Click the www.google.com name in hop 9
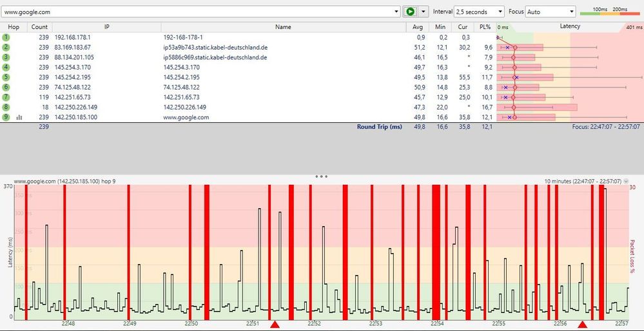The image size is (644, 331). pyautogui.click(x=186, y=117)
